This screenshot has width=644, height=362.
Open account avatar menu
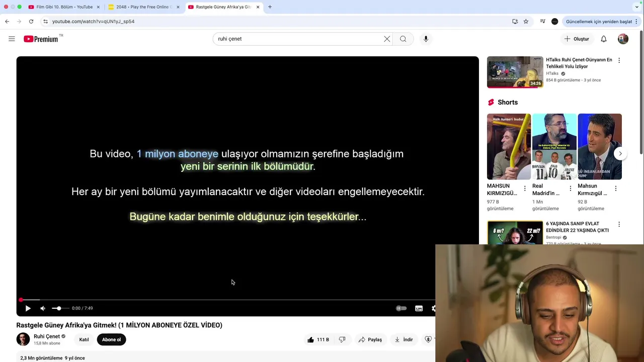pyautogui.click(x=623, y=39)
